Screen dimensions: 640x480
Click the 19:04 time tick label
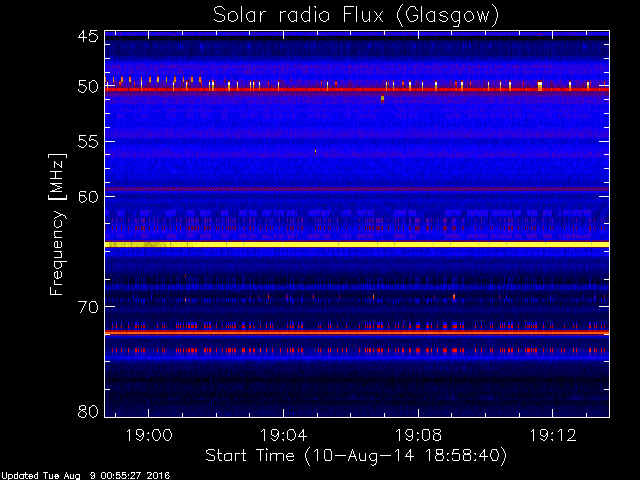point(283,435)
